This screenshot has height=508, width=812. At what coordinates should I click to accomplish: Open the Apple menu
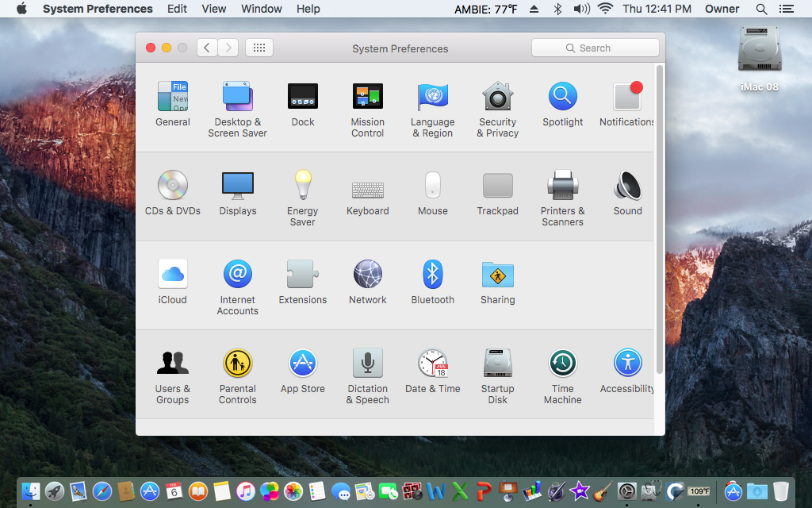tap(21, 9)
